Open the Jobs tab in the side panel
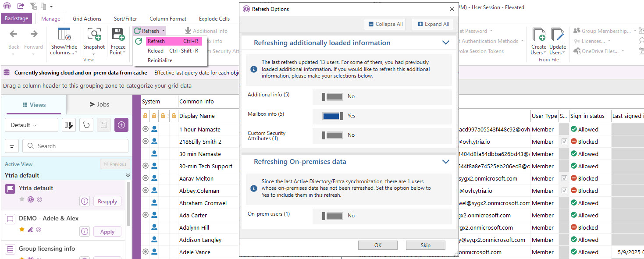This screenshot has width=644, height=259. pyautogui.click(x=99, y=104)
